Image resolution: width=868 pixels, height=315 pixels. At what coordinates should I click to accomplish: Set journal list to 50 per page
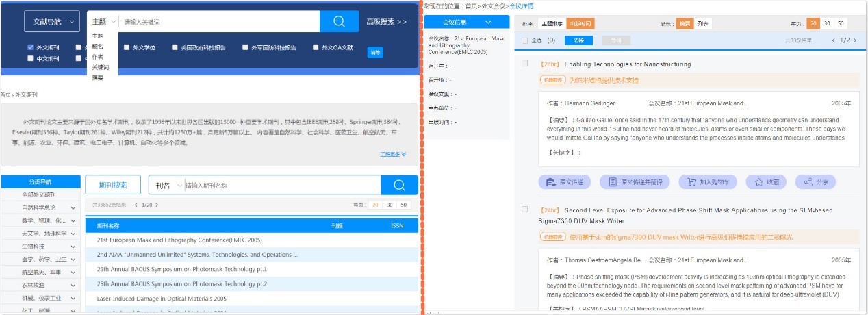pos(403,205)
